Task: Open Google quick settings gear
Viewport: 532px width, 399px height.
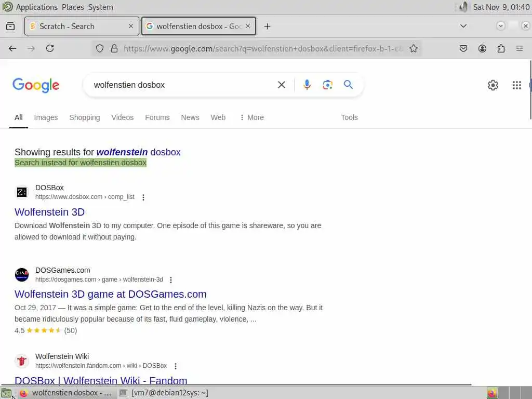Action: tap(493, 85)
